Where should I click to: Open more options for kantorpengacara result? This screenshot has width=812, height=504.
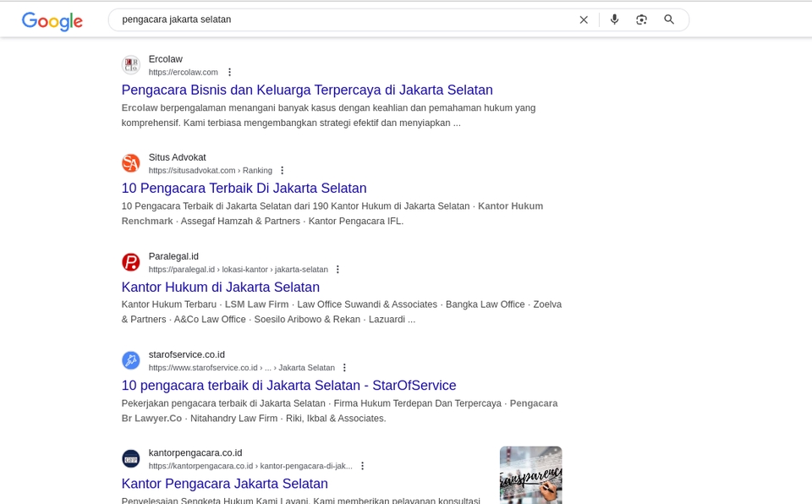363,466
